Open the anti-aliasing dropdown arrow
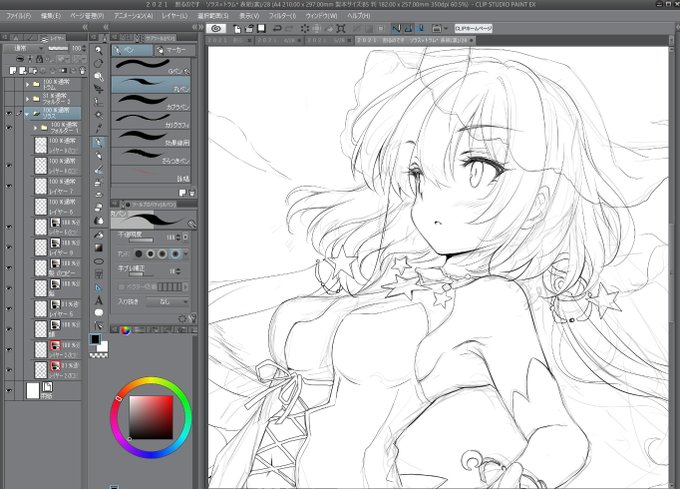 pos(186,254)
